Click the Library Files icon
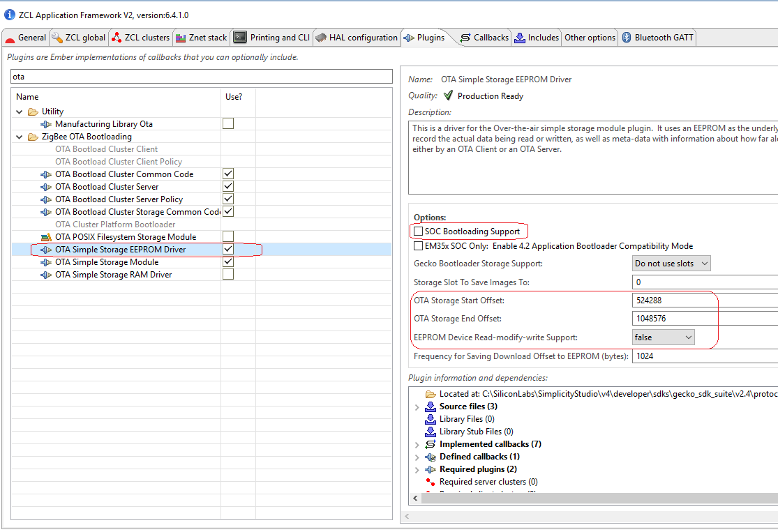 pyautogui.click(x=431, y=419)
